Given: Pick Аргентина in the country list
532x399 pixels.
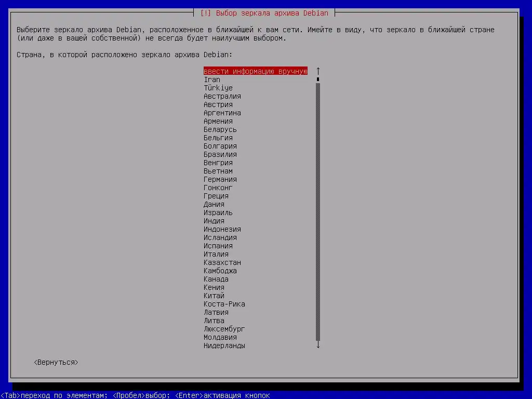Looking at the screenshot, I should coord(222,113).
